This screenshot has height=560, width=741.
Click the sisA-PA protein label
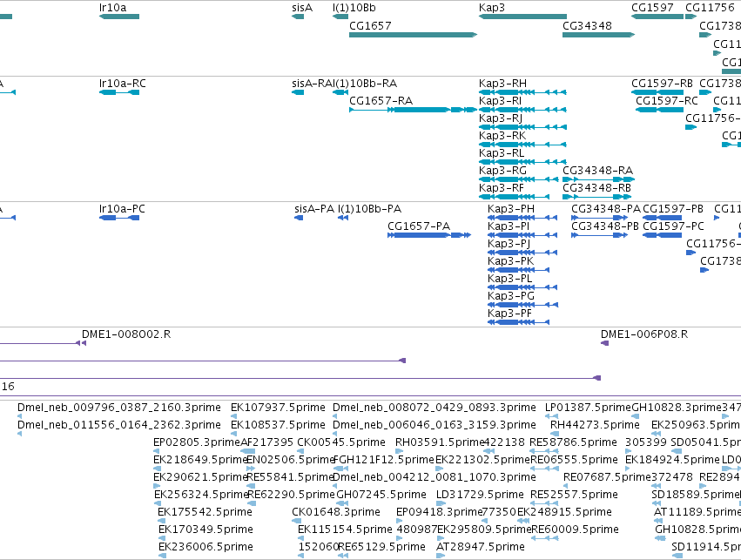point(314,209)
